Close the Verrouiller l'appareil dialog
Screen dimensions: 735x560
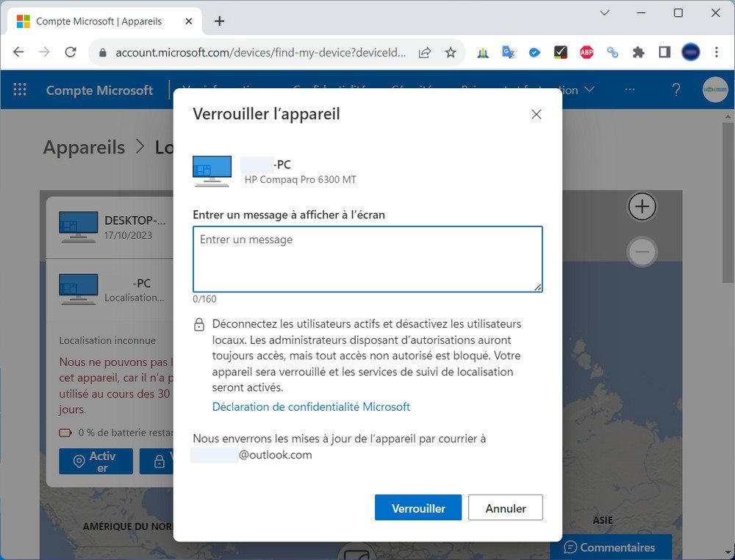537,115
